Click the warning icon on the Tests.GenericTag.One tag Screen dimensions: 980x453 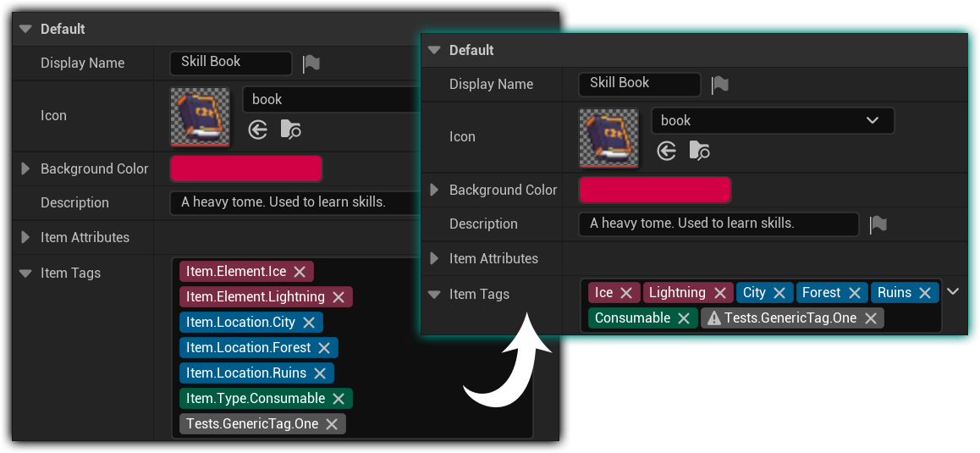click(x=714, y=318)
